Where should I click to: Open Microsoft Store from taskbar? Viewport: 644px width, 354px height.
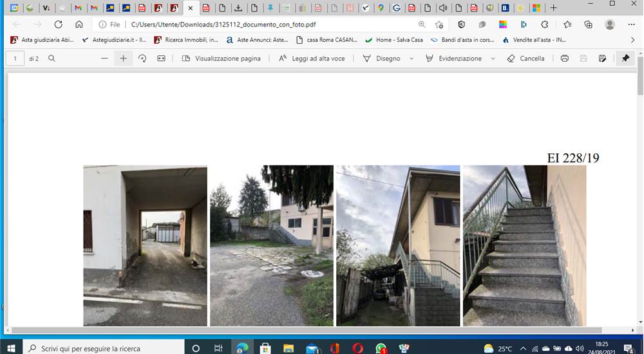click(265, 348)
